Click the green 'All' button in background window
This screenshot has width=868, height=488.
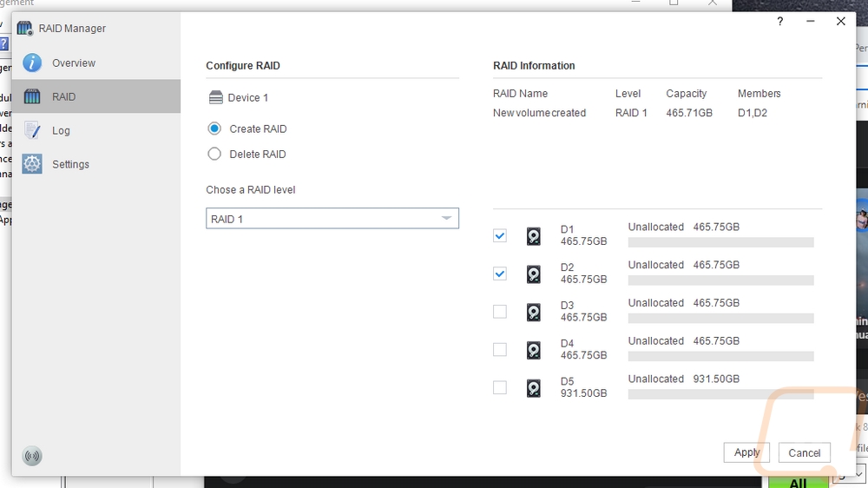click(798, 483)
